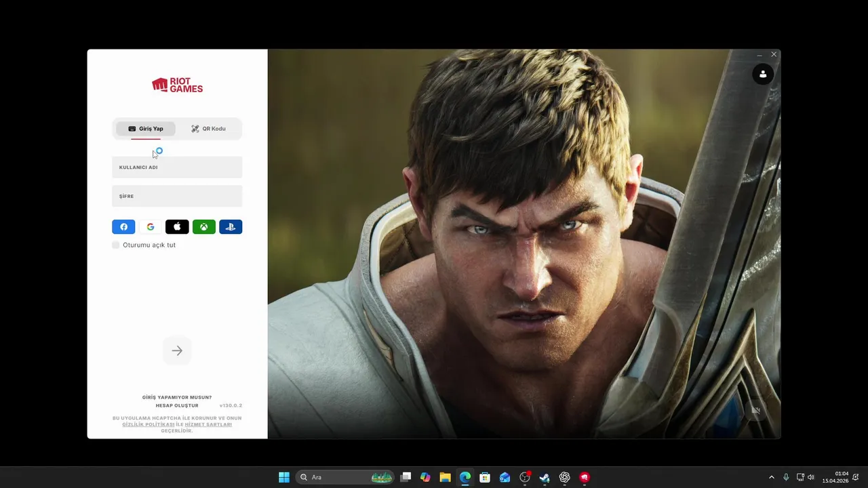Sign in with Apple icon

(177, 227)
